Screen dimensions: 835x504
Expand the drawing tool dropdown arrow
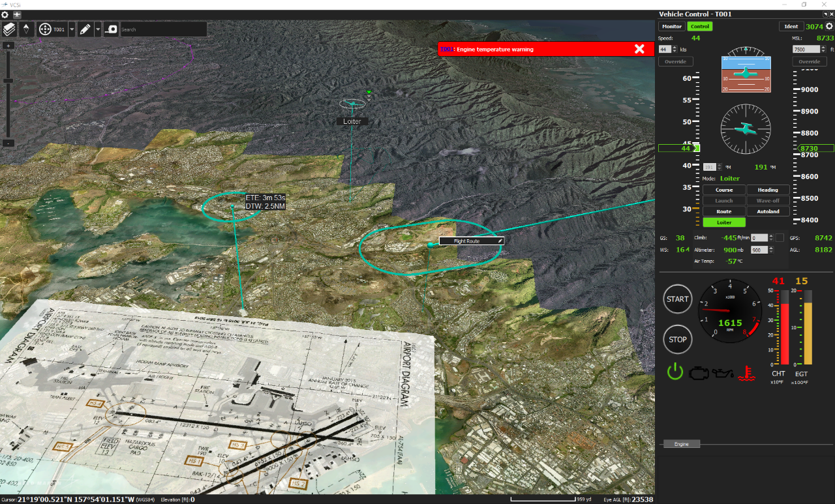98,29
